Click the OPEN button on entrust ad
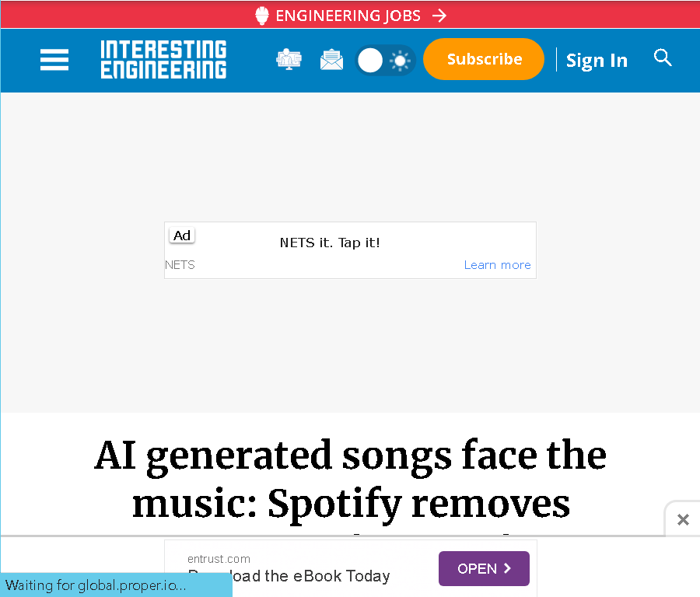This screenshot has width=700, height=597. tap(484, 568)
